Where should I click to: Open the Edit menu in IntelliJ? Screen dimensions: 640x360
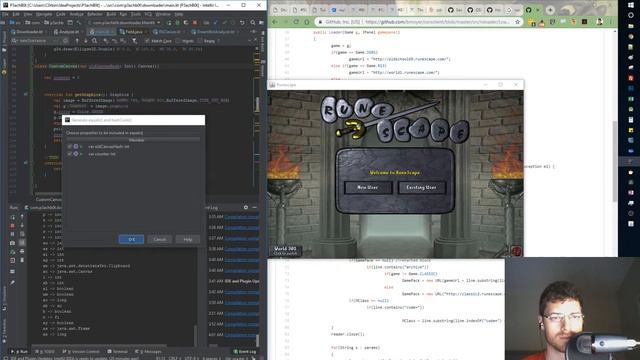16,14
